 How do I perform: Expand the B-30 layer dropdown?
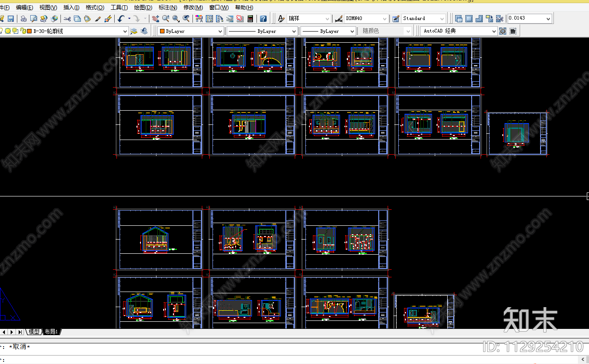point(124,31)
